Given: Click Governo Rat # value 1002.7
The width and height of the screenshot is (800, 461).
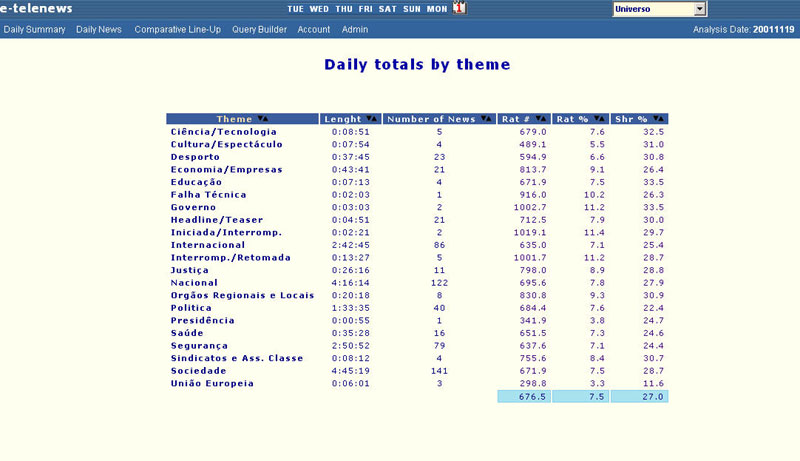Looking at the screenshot, I should point(530,207).
